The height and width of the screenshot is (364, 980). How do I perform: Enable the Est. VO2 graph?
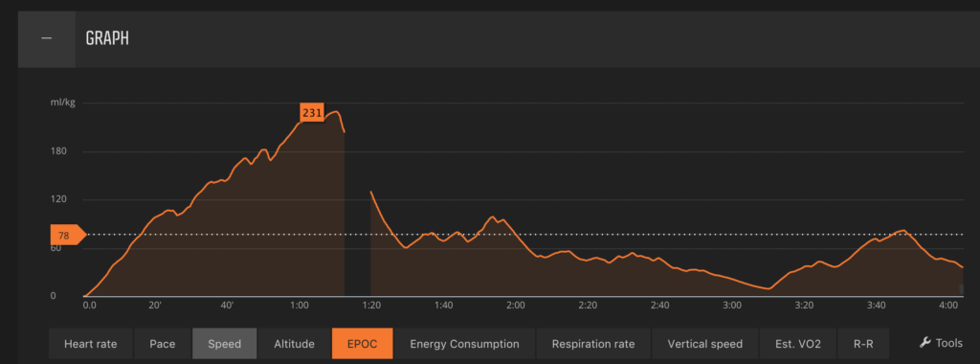(x=797, y=343)
